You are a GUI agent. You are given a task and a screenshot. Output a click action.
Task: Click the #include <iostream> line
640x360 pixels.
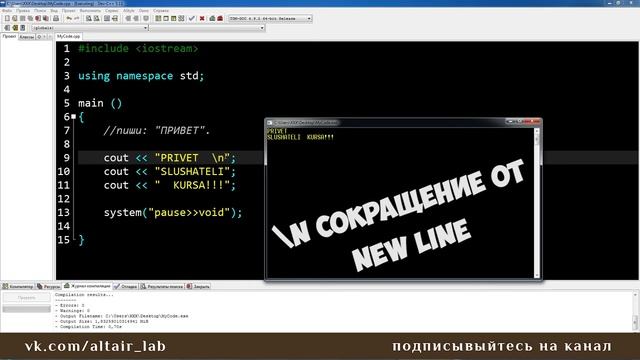tap(138, 49)
